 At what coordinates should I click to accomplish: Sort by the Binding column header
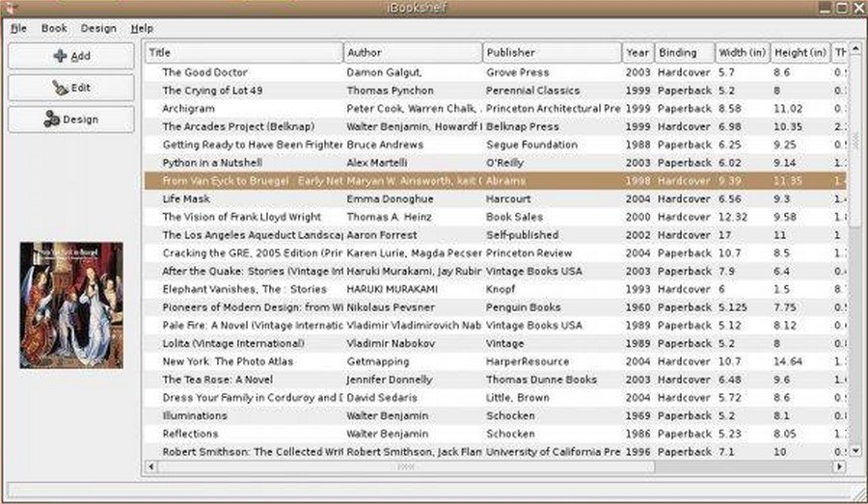[x=684, y=53]
